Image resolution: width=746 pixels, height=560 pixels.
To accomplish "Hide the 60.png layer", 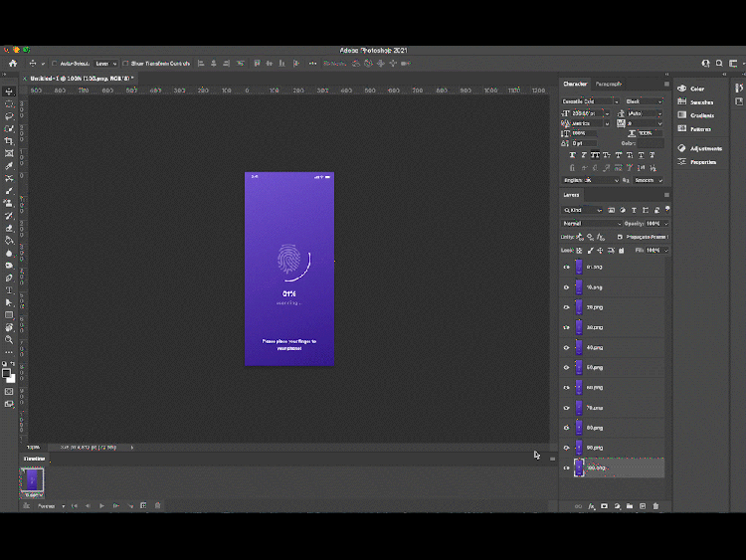I will [566, 387].
